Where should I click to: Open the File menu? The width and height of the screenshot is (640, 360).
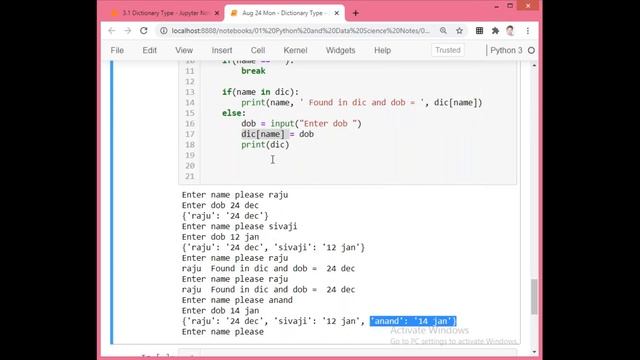pos(117,50)
